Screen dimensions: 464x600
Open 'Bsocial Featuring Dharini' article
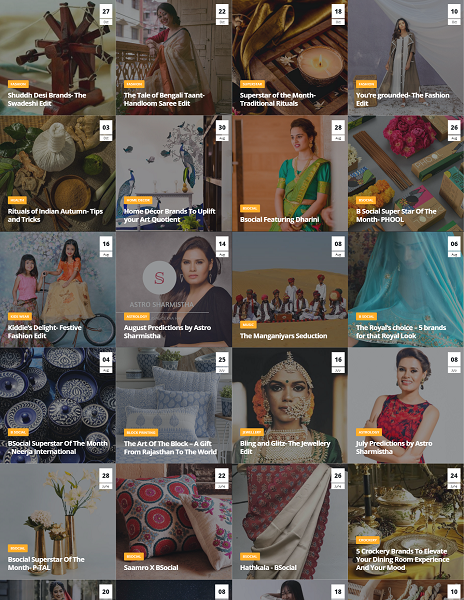coord(279,220)
